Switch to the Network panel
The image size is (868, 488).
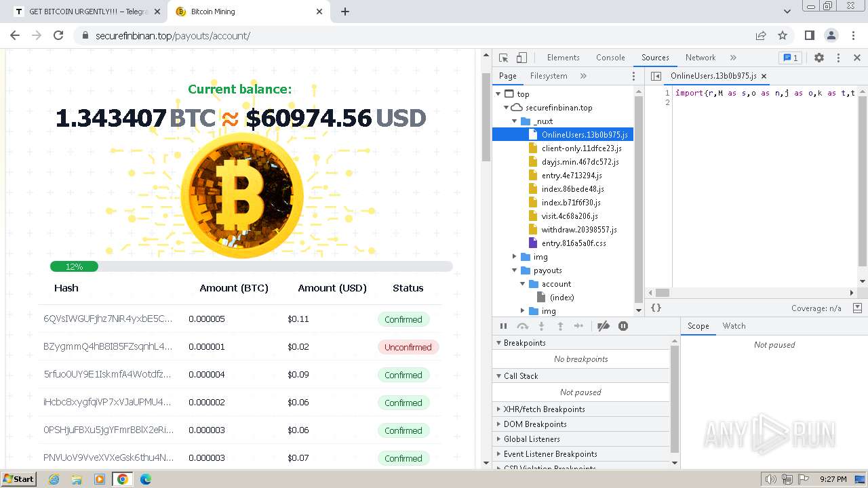(701, 58)
